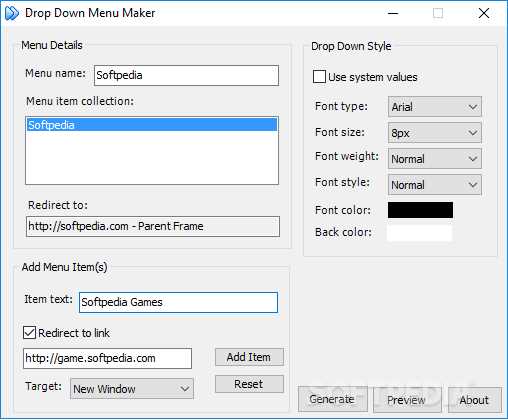Screen dimensions: 508x420
Task: Click the Redirect to field showing Parent Frame
Action: (x=153, y=226)
